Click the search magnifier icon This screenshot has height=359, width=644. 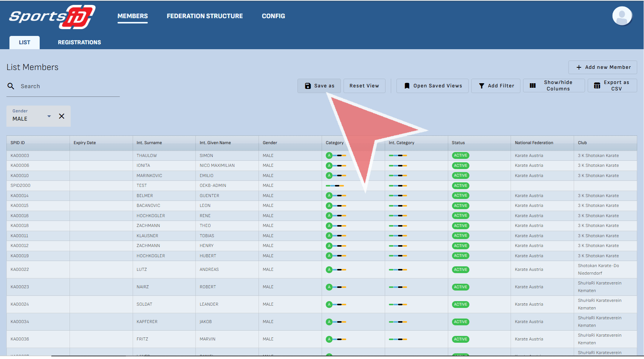11,86
